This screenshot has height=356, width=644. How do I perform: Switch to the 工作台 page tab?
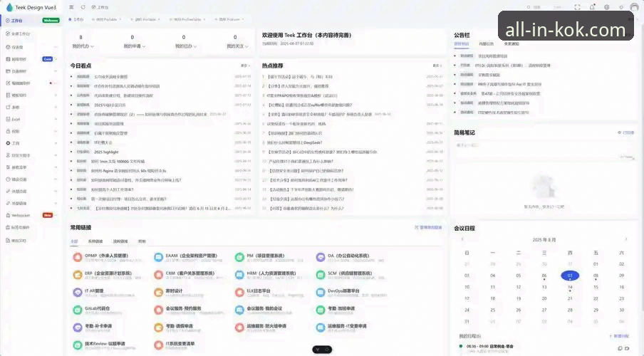[76, 19]
